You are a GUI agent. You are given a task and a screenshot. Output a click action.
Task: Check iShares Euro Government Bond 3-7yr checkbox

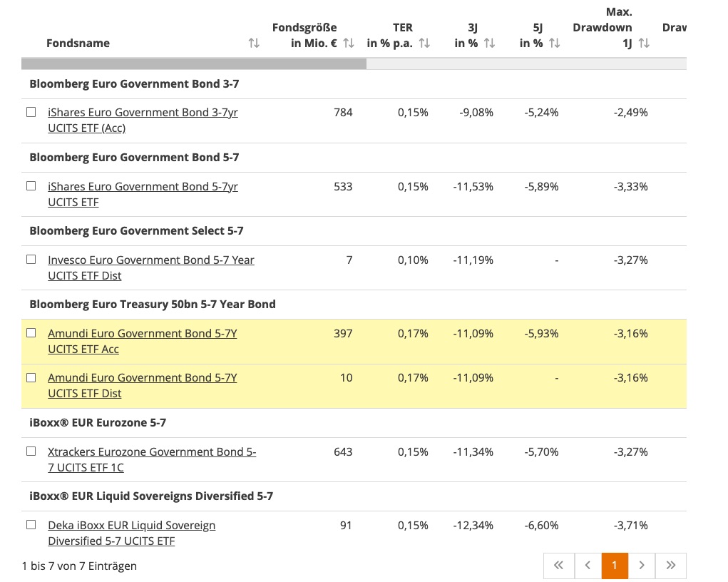pos(31,112)
